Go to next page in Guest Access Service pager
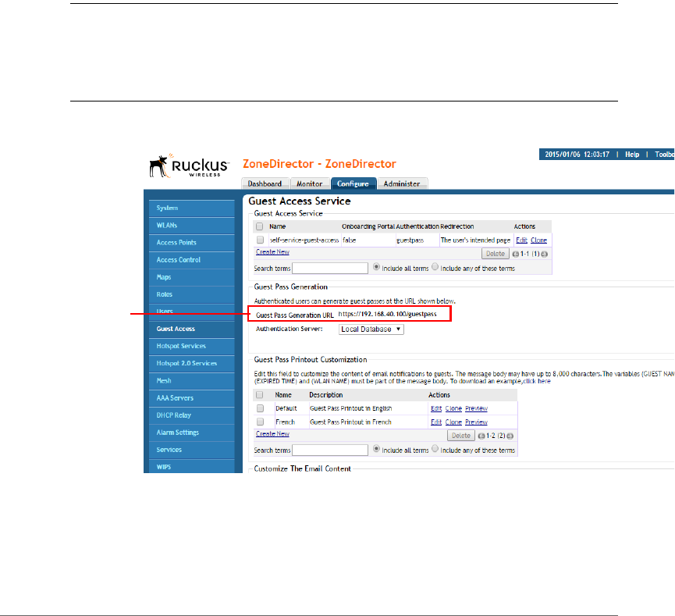Screen dimensions: 675x616 (x=545, y=255)
